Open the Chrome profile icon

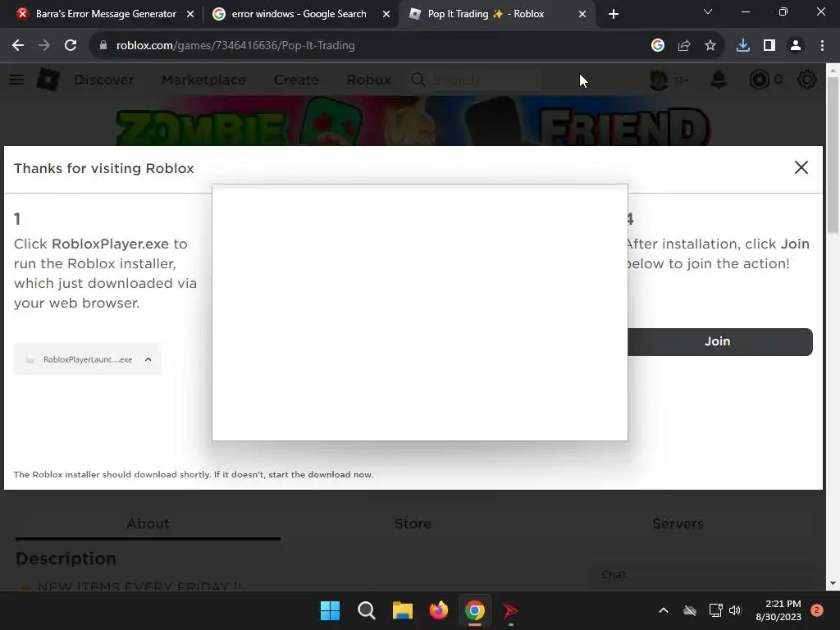796,46
